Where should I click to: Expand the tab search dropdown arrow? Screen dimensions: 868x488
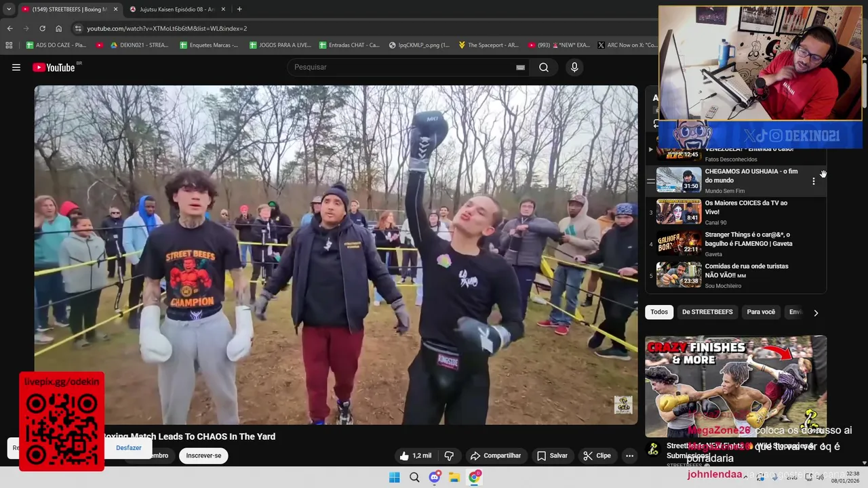click(x=9, y=9)
